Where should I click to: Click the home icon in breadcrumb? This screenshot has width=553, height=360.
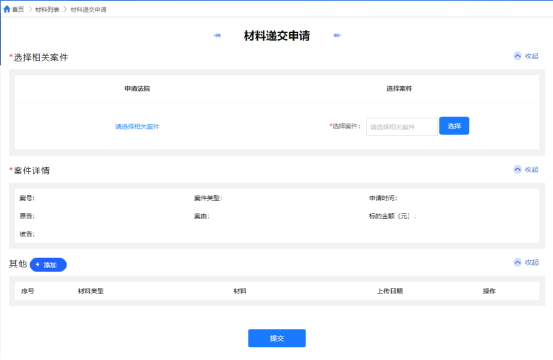7,9
